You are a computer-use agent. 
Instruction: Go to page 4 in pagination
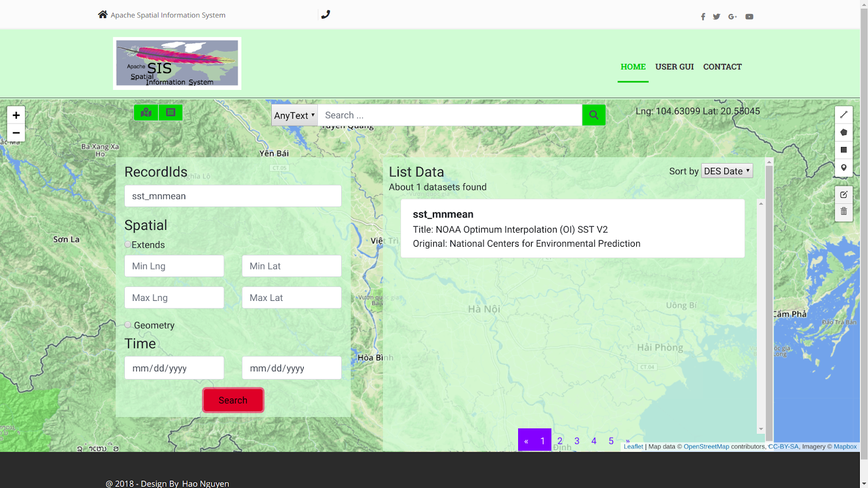tap(594, 441)
